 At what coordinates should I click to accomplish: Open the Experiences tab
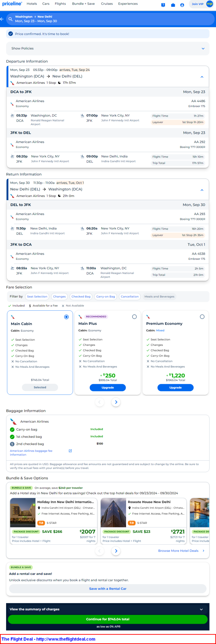click(128, 4)
